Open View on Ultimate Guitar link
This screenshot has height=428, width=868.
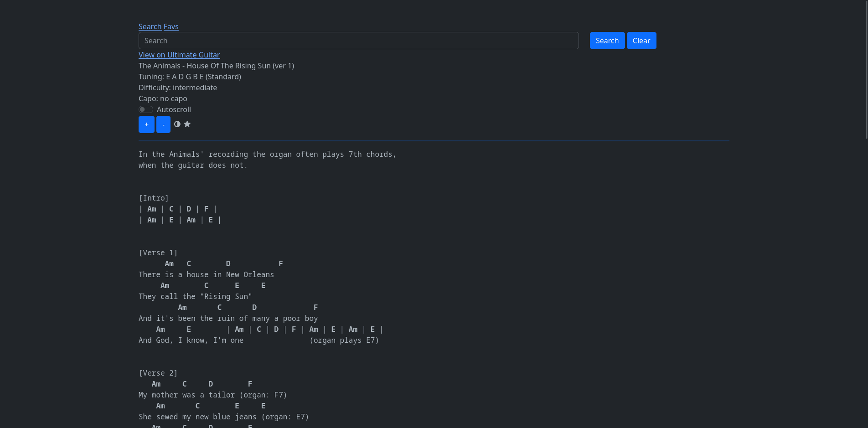pyautogui.click(x=179, y=55)
